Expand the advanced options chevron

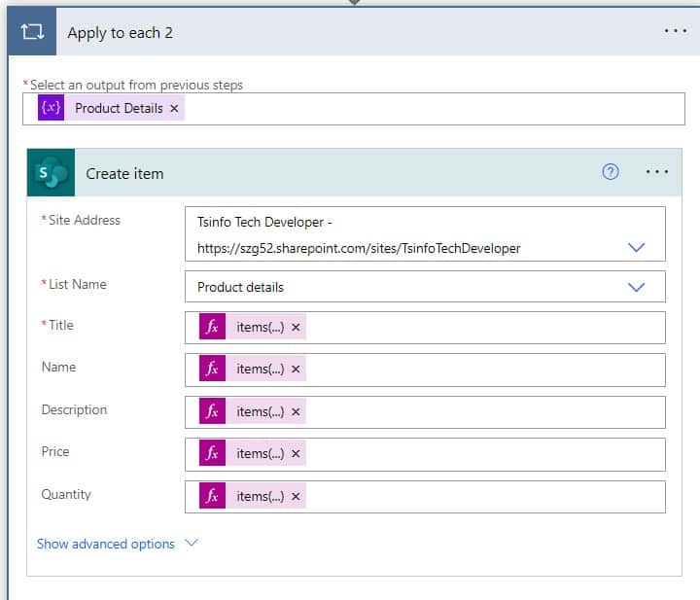click(192, 543)
